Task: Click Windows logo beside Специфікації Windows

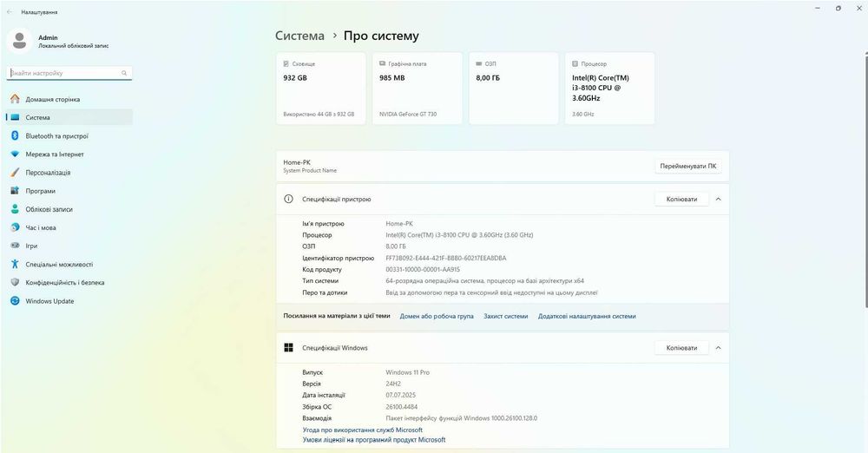Action: click(x=288, y=348)
